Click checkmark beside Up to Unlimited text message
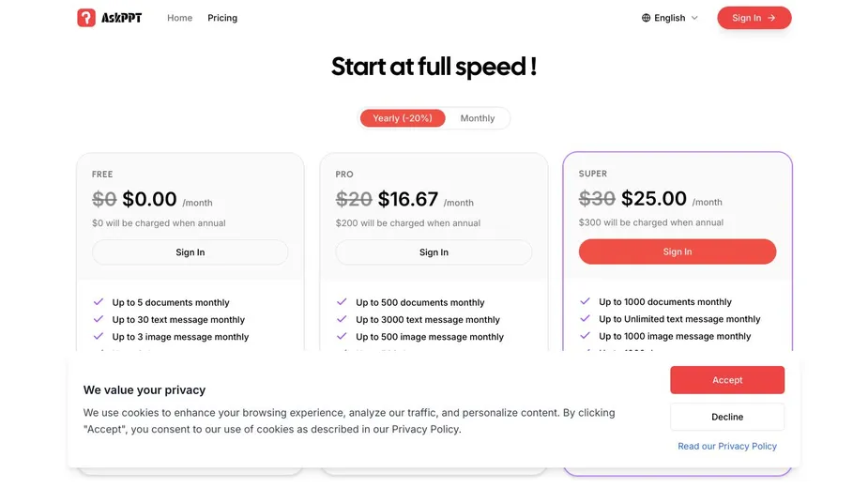 [585, 318]
